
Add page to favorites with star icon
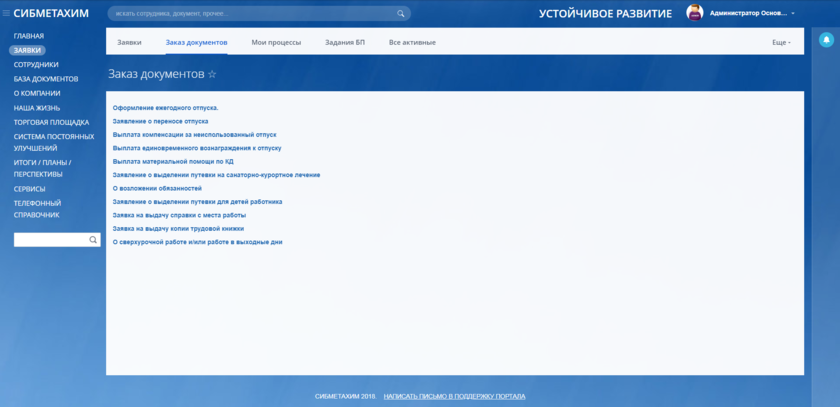pyautogui.click(x=212, y=74)
